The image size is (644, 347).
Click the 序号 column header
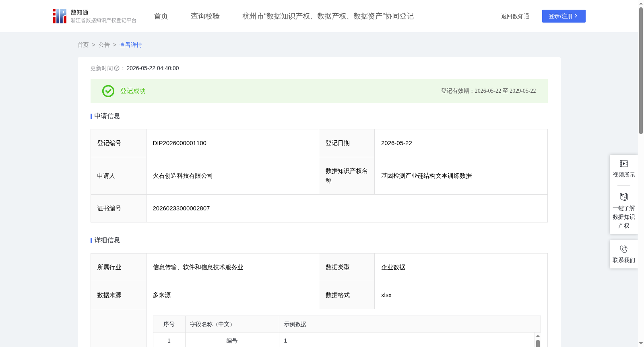(x=169, y=324)
